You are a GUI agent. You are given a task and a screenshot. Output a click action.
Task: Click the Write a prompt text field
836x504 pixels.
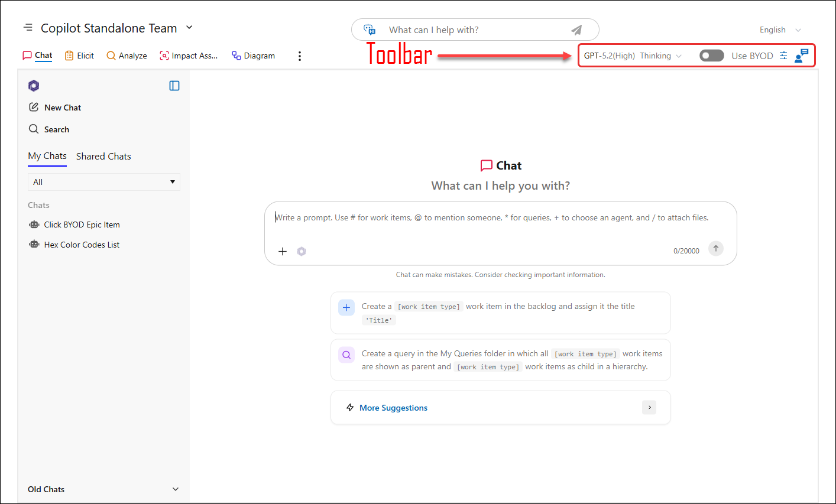(x=500, y=225)
